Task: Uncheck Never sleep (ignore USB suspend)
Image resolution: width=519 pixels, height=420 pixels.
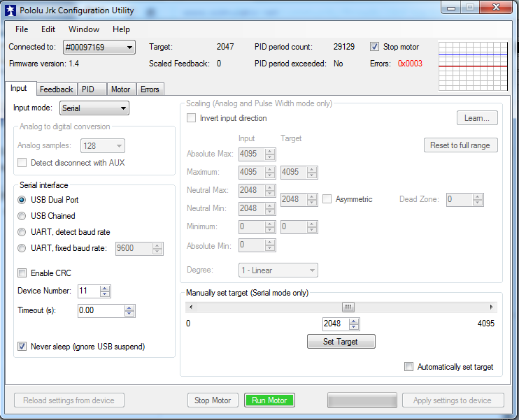Action: point(22,347)
